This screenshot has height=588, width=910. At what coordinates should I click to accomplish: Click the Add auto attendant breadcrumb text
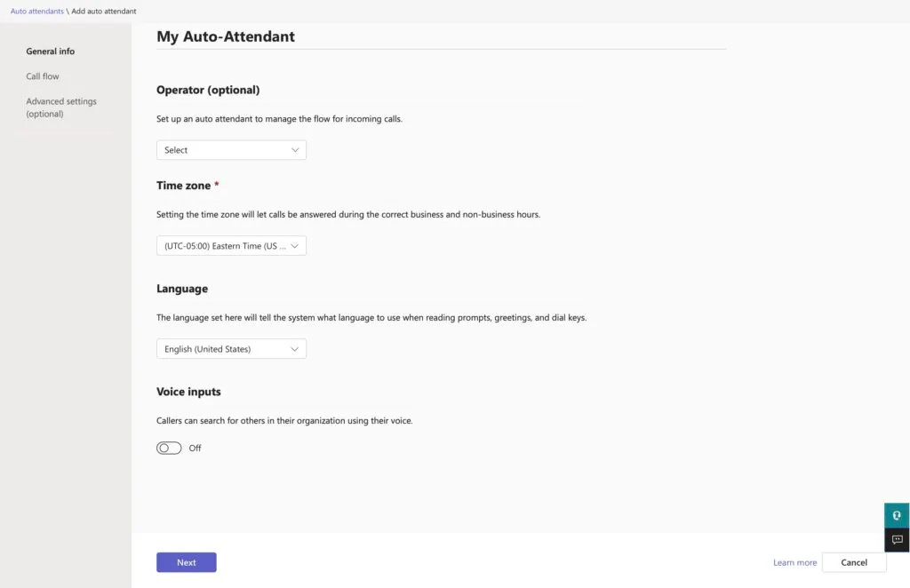coord(104,11)
